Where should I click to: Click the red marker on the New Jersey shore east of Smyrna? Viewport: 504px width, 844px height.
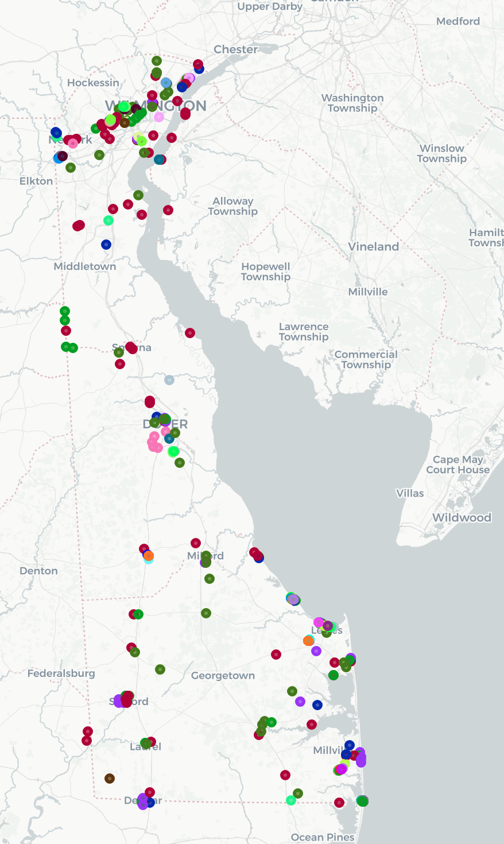click(190, 333)
